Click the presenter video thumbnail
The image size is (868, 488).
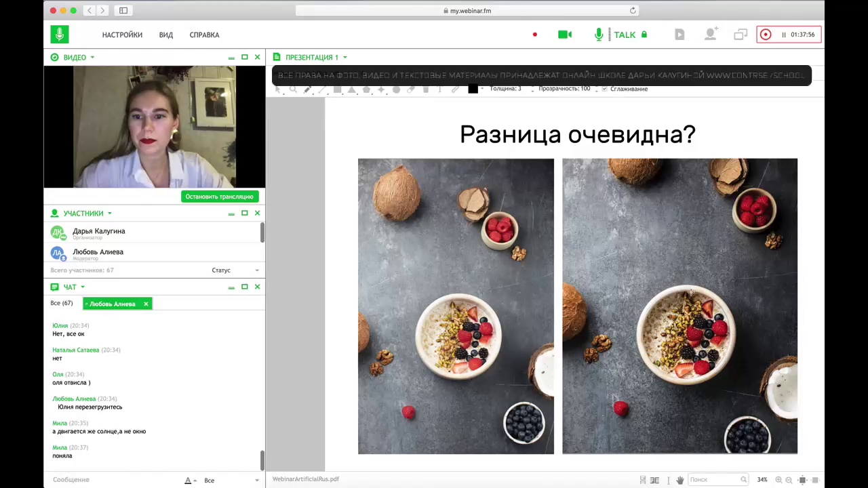point(155,127)
